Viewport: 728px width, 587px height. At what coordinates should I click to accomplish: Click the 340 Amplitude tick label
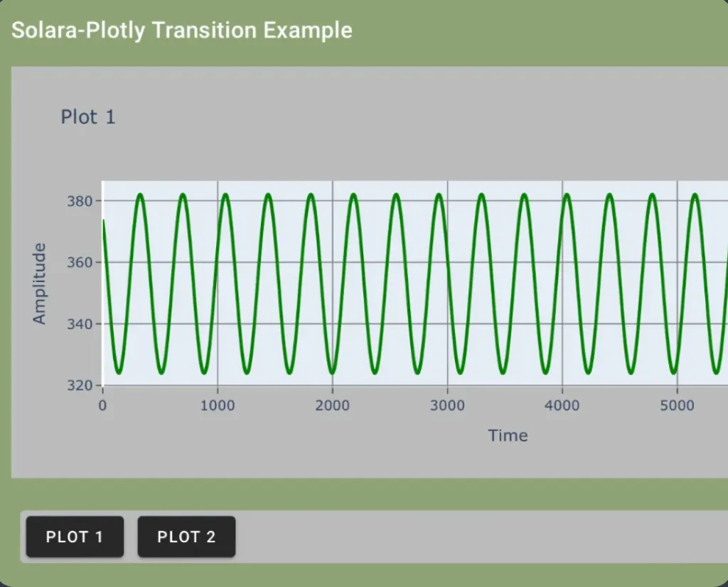[x=79, y=324]
